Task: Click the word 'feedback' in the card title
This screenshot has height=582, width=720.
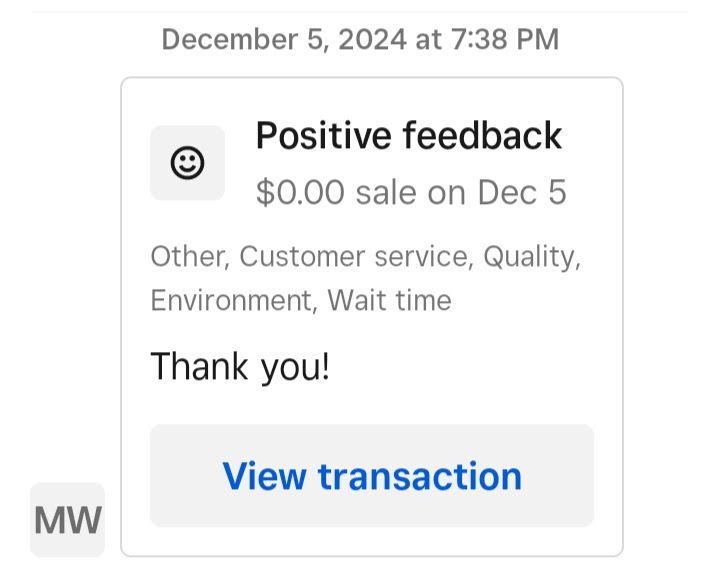Action: pos(482,136)
